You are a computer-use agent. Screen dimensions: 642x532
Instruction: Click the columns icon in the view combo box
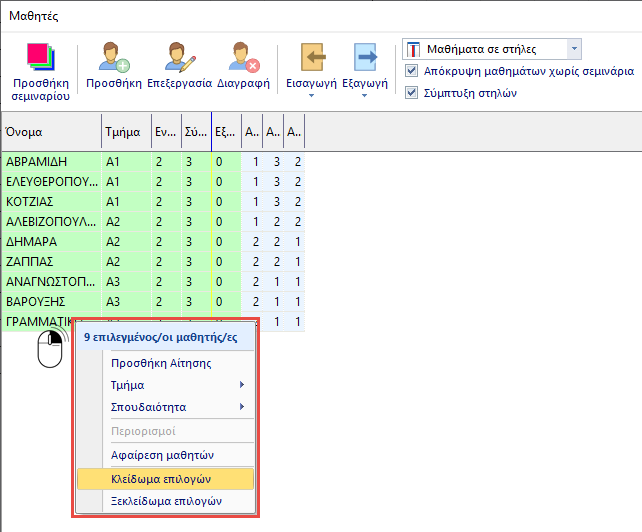413,49
